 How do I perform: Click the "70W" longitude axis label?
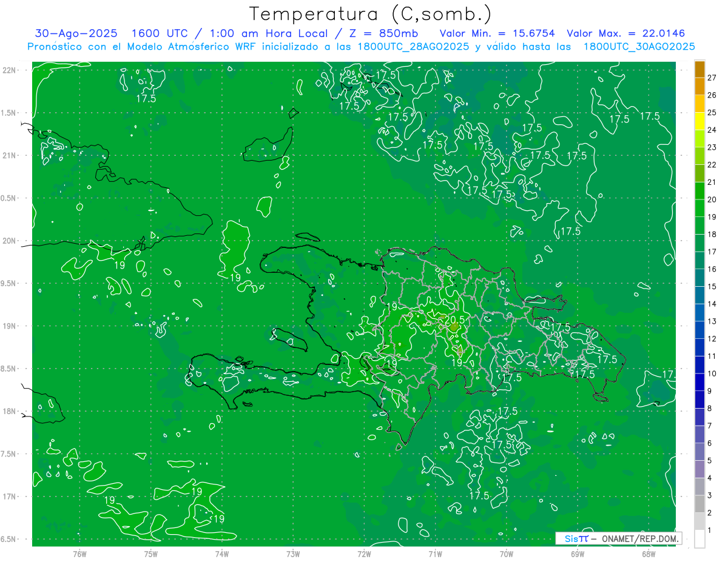(x=507, y=554)
